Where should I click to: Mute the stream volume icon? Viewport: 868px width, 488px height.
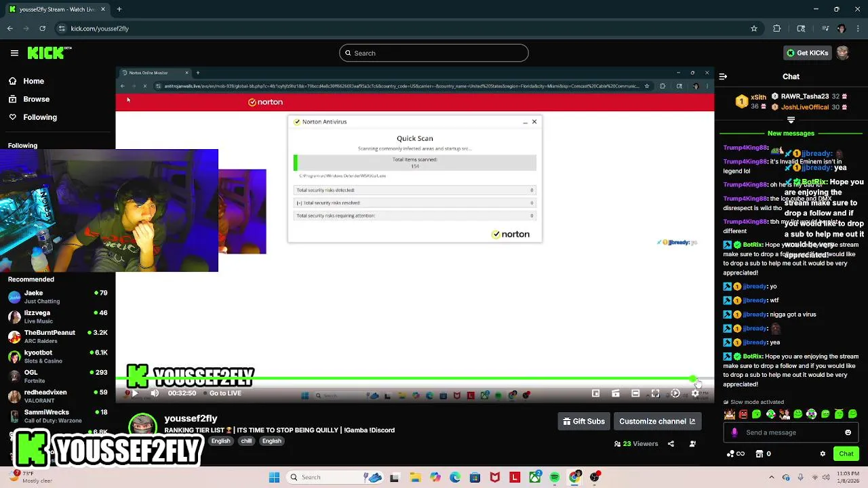(155, 393)
